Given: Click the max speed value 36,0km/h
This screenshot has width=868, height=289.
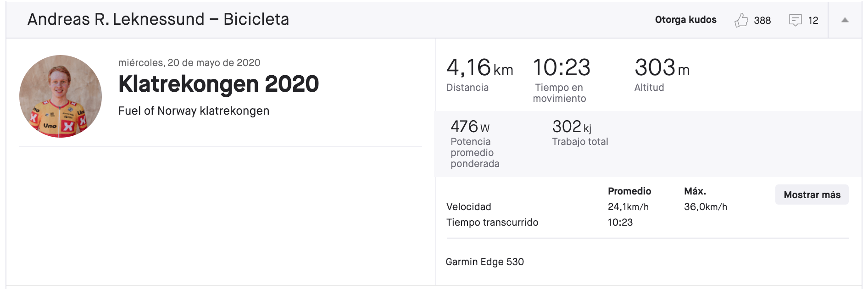Looking at the screenshot, I should tap(706, 207).
